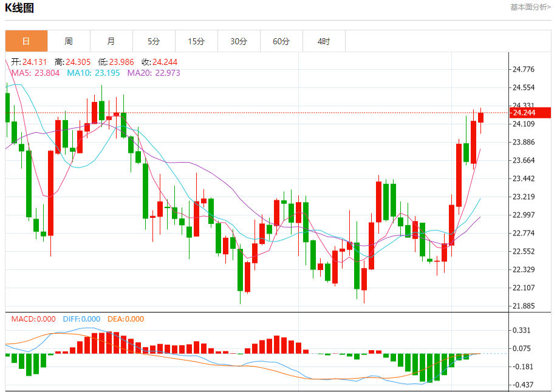Click the DIFF:0.000 indicator label
Image resolution: width=557 pixels, height=392 pixels.
coord(81,319)
